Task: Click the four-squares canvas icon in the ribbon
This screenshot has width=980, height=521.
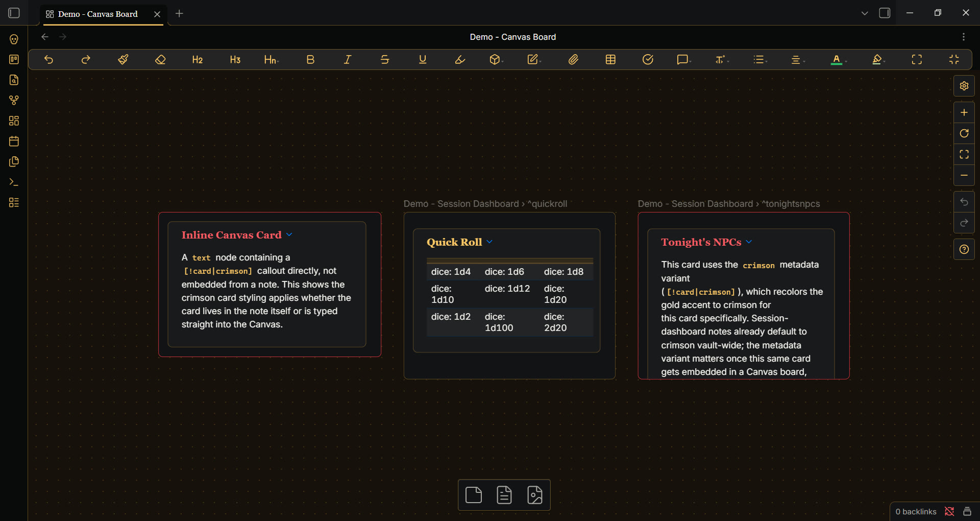Action: click(14, 121)
